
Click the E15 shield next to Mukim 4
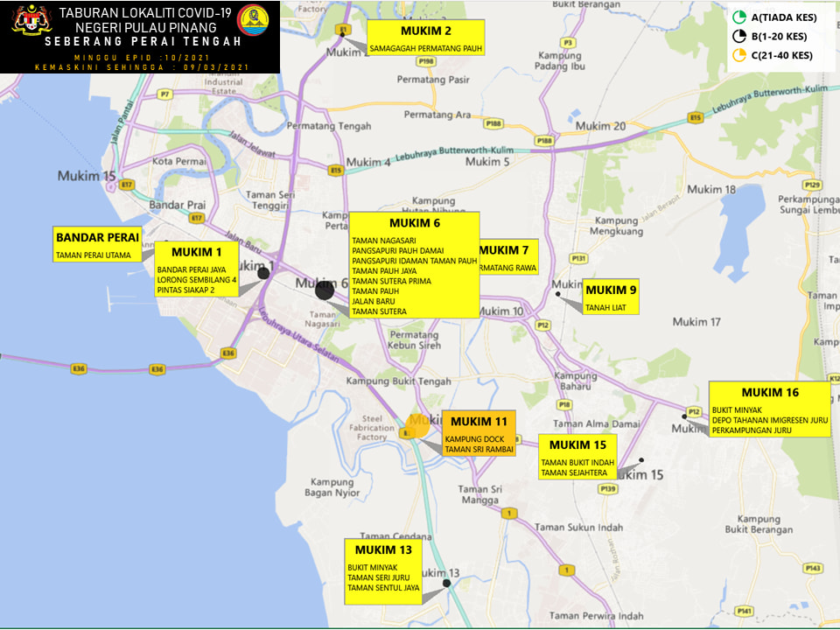tap(335, 171)
